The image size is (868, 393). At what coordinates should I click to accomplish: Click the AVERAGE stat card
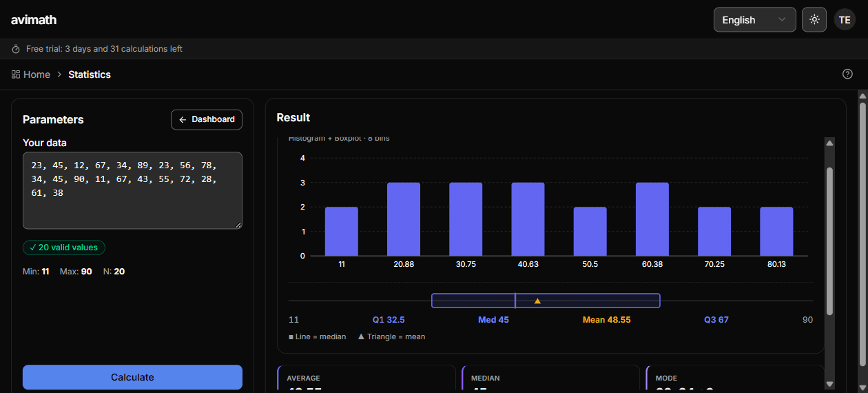(366, 379)
